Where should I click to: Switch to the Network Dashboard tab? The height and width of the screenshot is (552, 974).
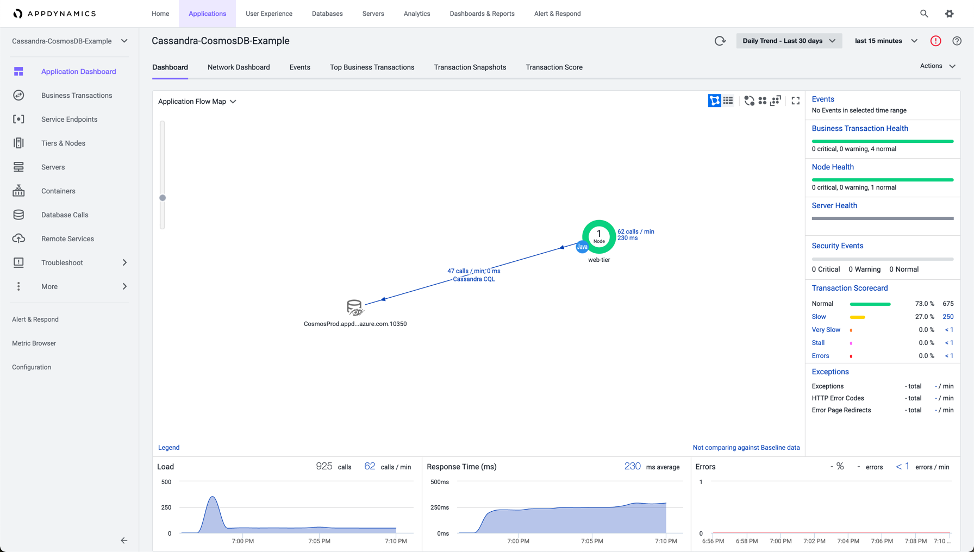pyautogui.click(x=239, y=67)
